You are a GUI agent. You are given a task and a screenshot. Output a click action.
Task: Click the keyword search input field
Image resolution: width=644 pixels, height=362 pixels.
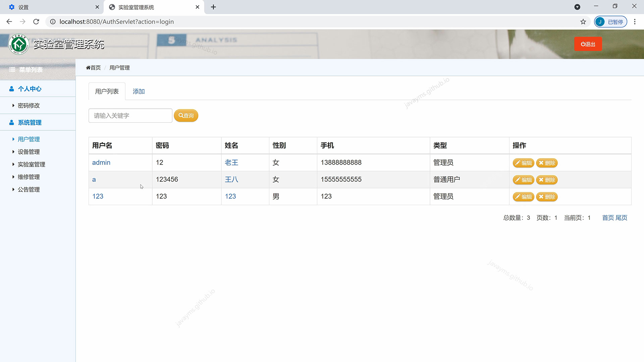(130, 115)
